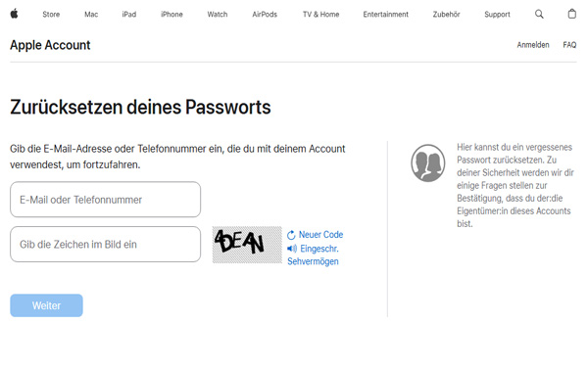Select iPhone in the top navigation
Screen dimensions: 588x369
171,15
